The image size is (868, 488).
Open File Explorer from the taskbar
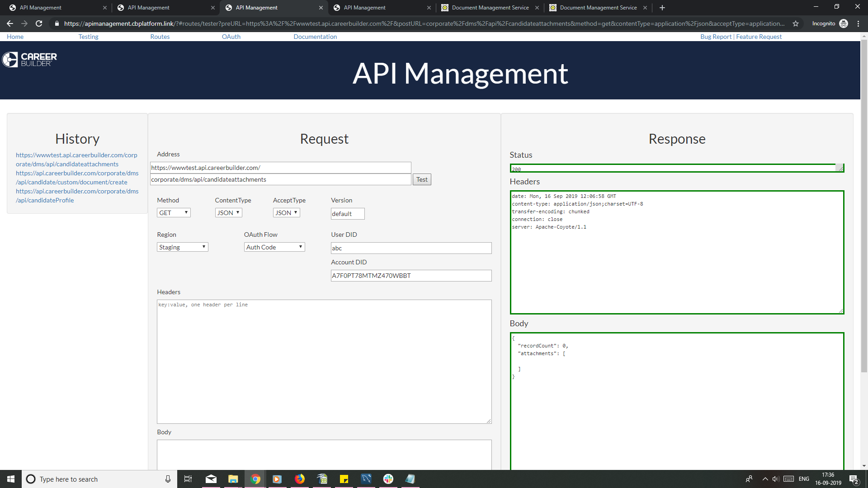(x=233, y=479)
